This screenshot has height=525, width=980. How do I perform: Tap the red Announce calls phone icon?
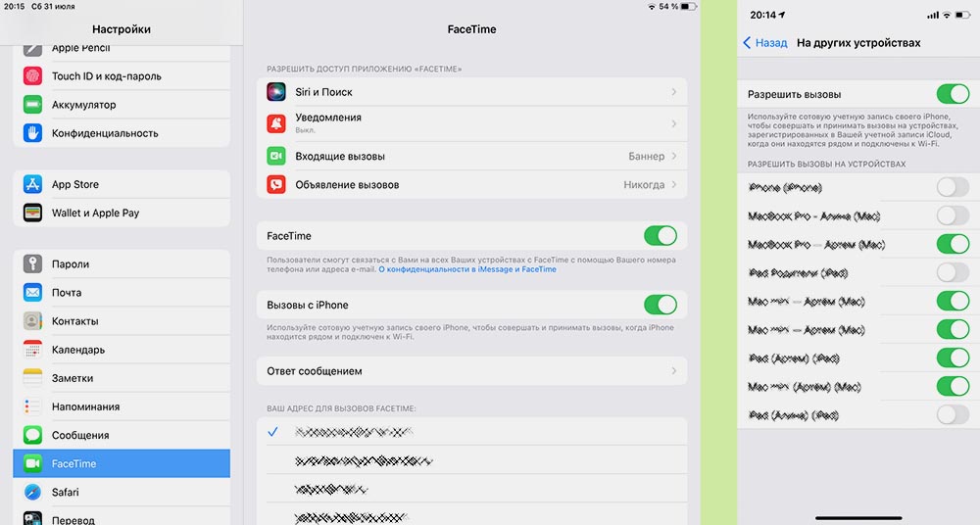(x=276, y=184)
